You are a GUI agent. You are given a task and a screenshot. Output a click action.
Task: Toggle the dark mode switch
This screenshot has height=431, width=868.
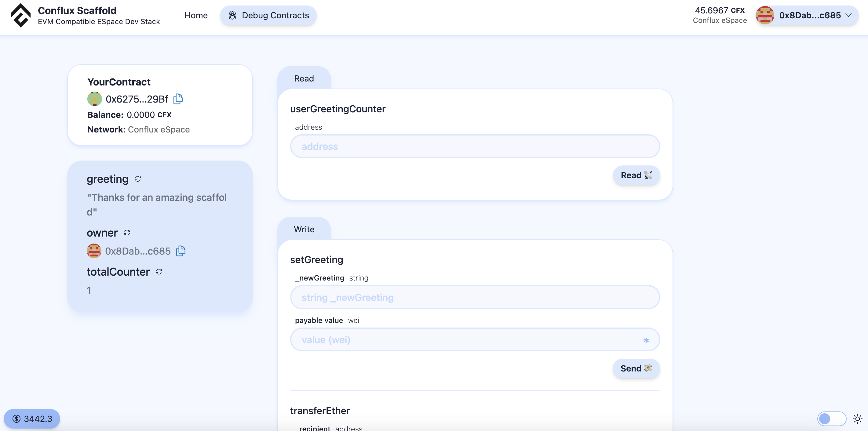(831, 418)
